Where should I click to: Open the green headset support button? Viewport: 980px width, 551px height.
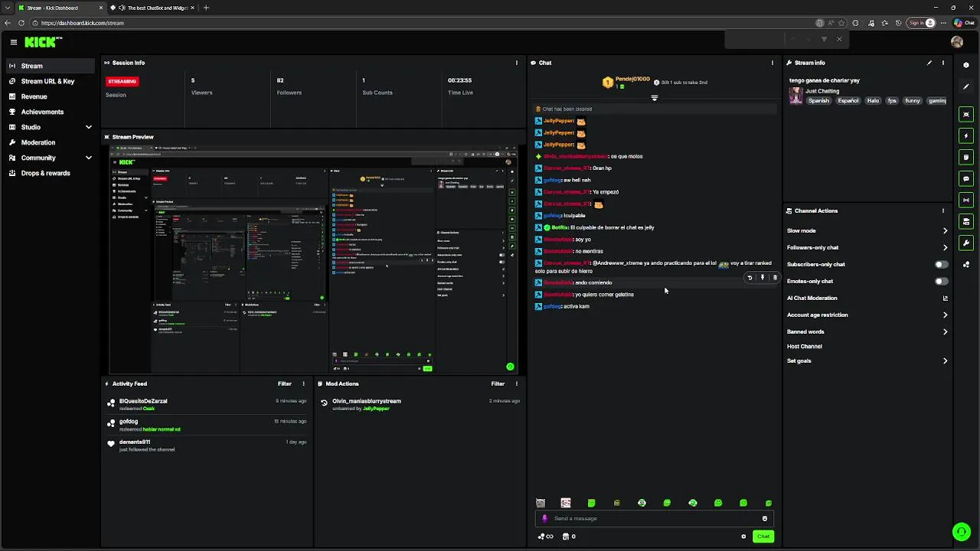coord(961,531)
